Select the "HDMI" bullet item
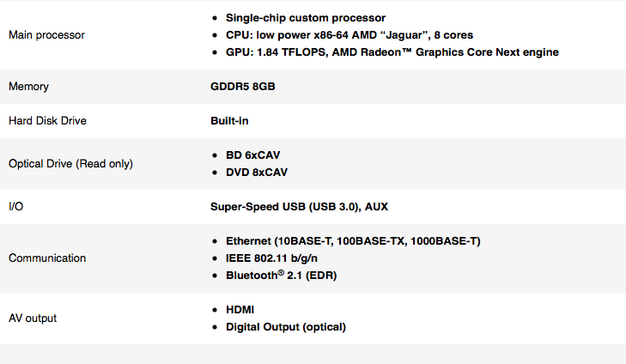Image resolution: width=626 pixels, height=364 pixels. coord(240,310)
